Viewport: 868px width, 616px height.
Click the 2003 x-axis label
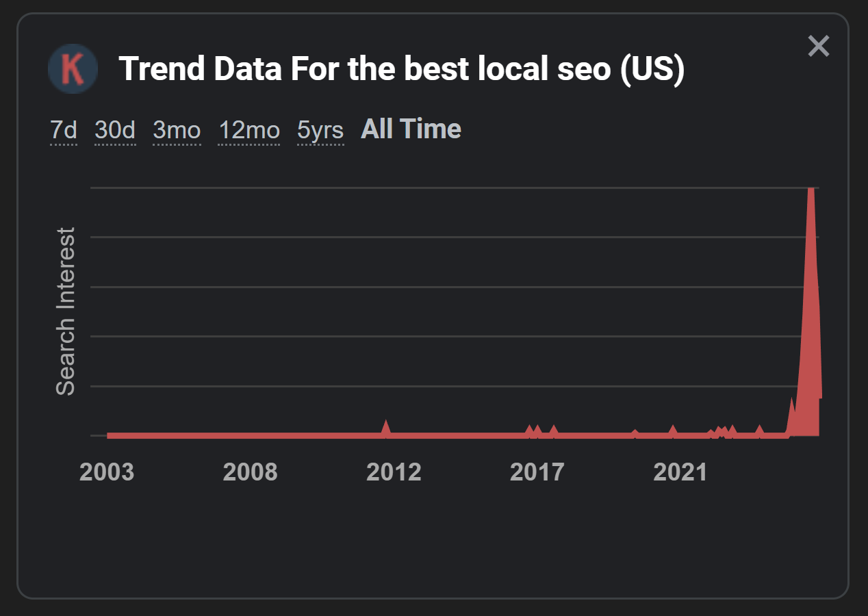pos(107,472)
